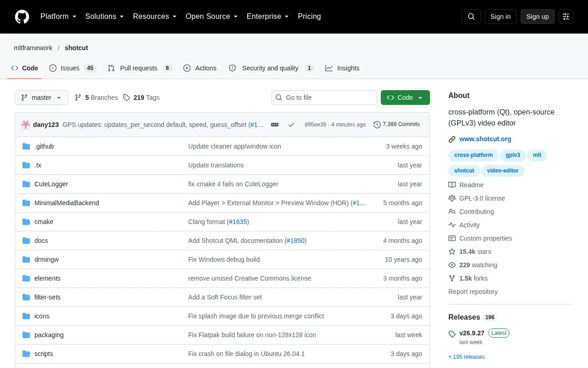Click the + 195 releases link
Image resolution: width=588 pixels, height=368 pixels.
[466, 357]
